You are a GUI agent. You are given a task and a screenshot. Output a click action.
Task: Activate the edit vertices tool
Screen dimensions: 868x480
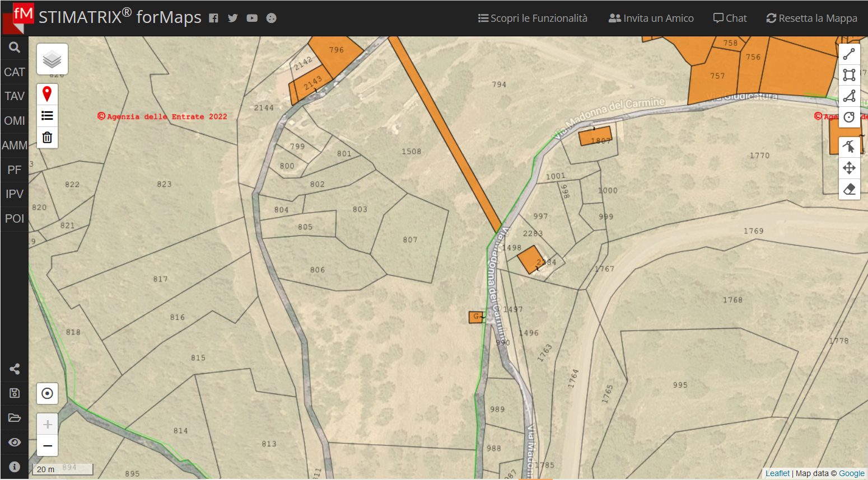pos(849,147)
